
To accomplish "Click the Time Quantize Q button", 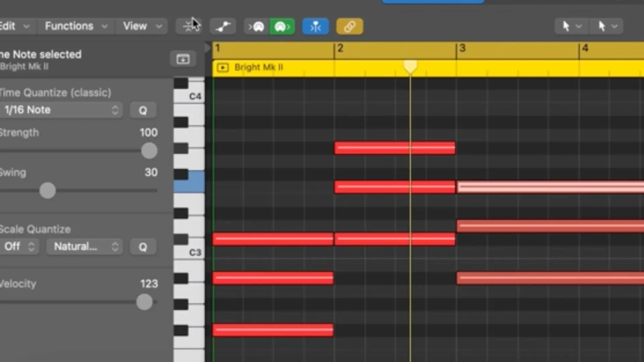I will click(143, 110).
